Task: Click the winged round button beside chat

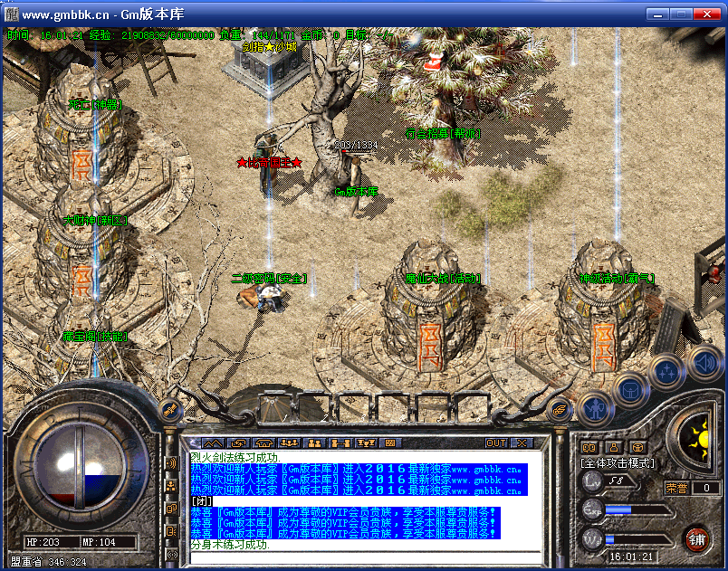Action: click(x=560, y=409)
